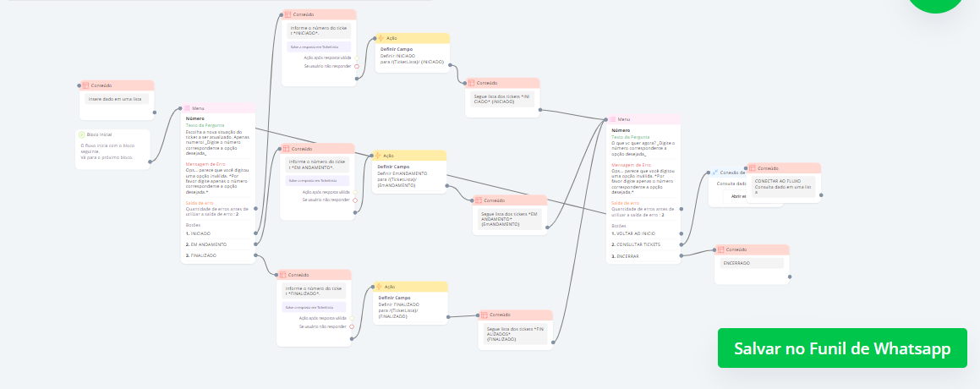Click 'Salvar a resposta' field in INICIADO content block
Viewport: 980px width, 389px height.
click(x=320, y=47)
